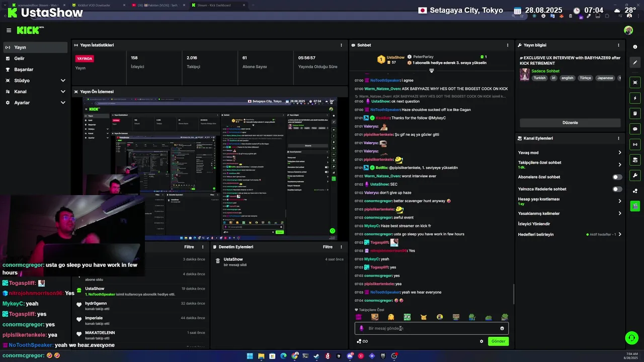
Task: Click the broadcast signal icon in the right sidebar
Action: [635, 144]
